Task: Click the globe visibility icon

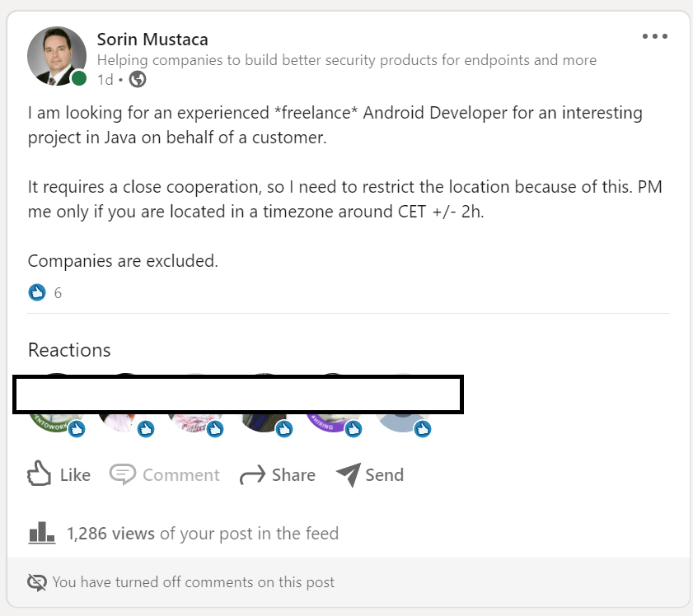Action: 138,79
